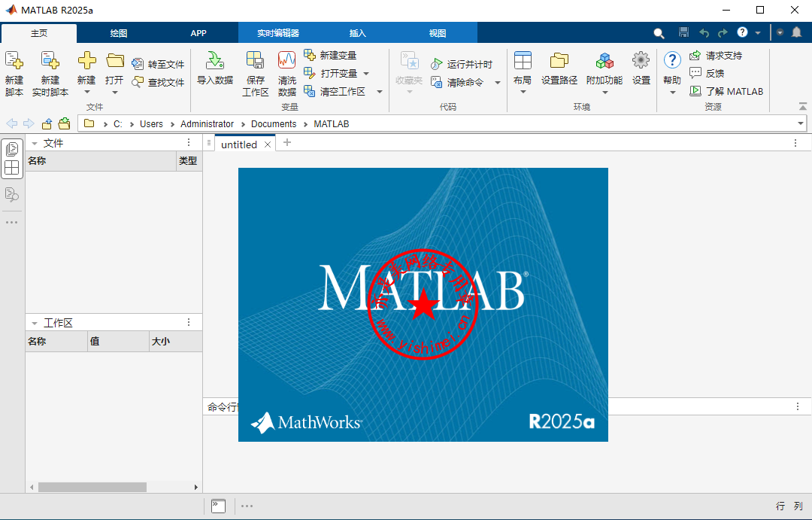The height and width of the screenshot is (520, 812).
Task: Click the 查找文件 icon
Action: point(138,82)
